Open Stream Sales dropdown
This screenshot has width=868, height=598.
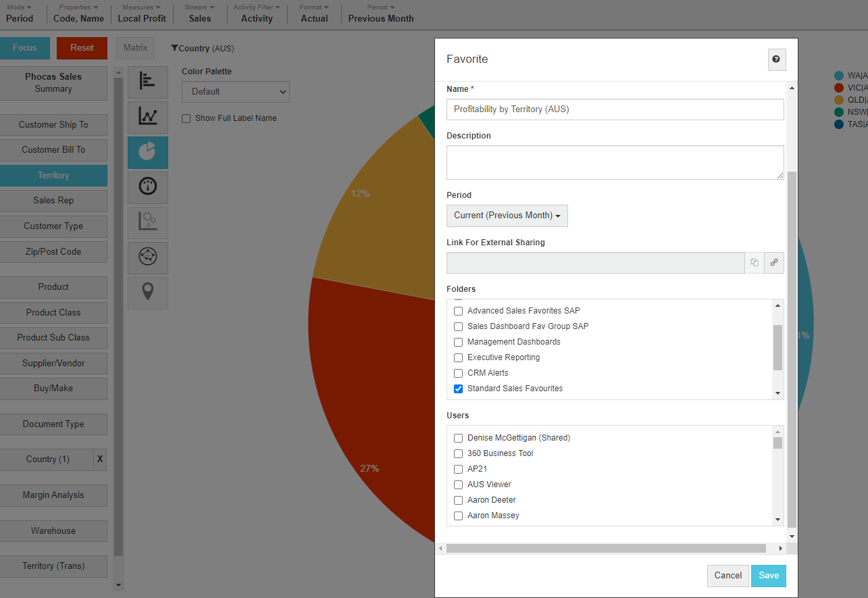(x=199, y=14)
